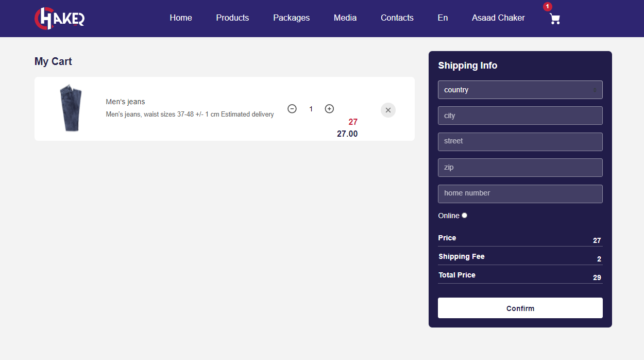Decrease jeans quantity with minus icon
Image resolution: width=644 pixels, height=360 pixels.
coord(292,109)
